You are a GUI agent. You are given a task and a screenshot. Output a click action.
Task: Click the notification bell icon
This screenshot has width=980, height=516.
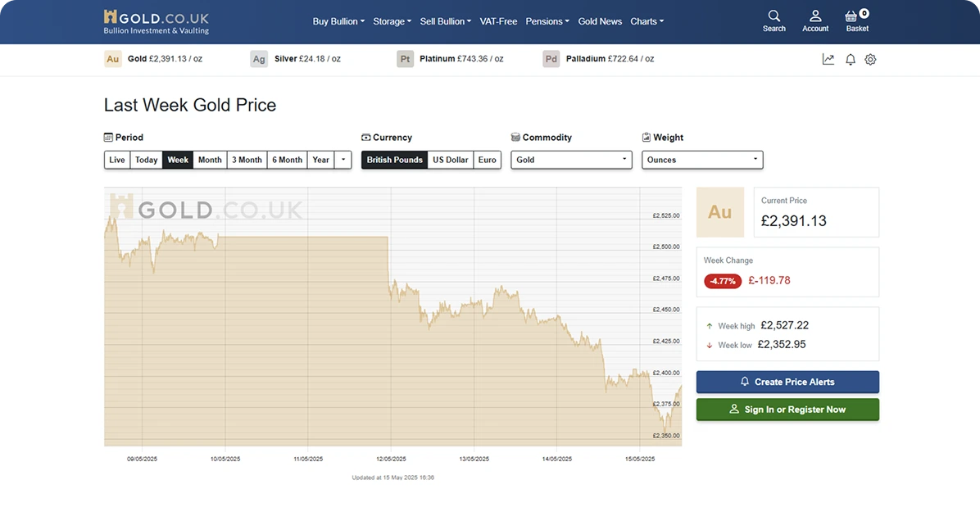coord(850,59)
